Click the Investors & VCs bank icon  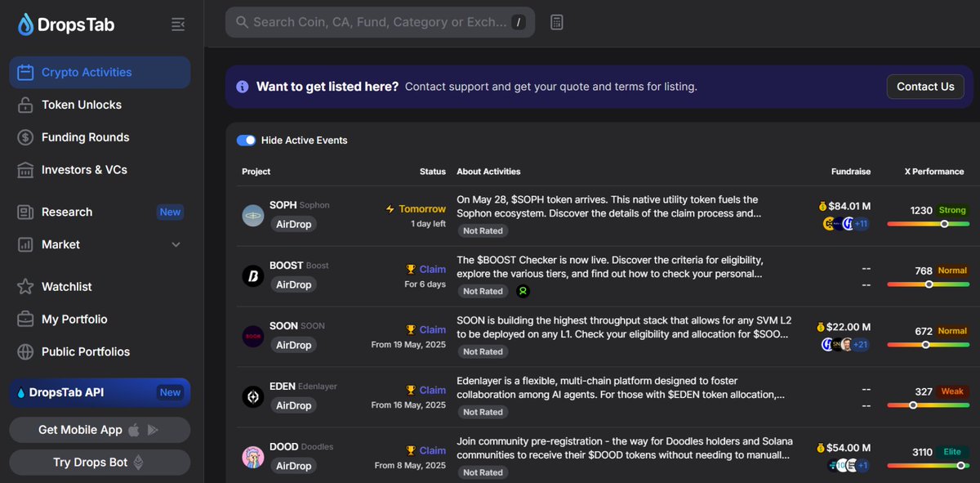25,170
